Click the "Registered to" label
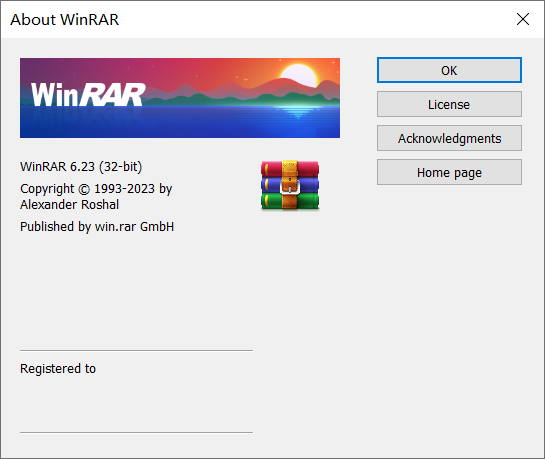 [58, 369]
